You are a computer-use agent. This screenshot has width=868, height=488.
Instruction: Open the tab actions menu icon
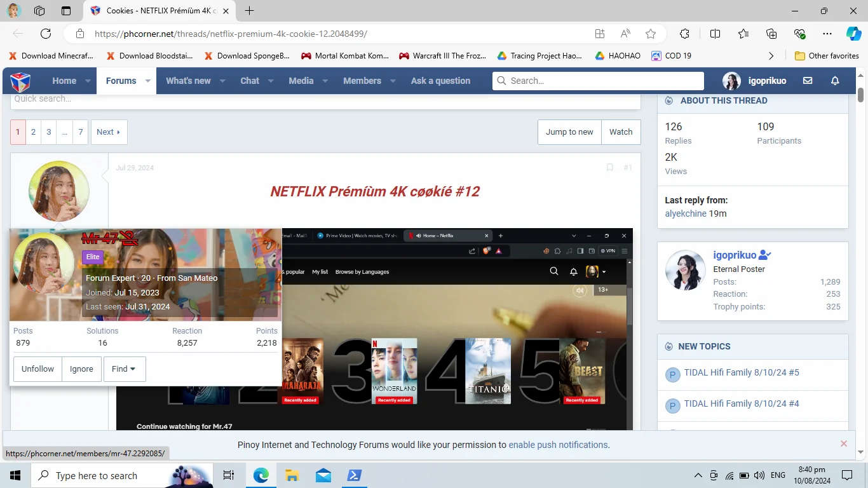tap(66, 11)
